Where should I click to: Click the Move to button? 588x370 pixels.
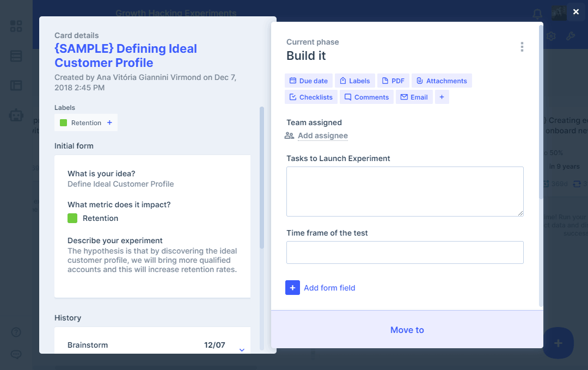(407, 330)
